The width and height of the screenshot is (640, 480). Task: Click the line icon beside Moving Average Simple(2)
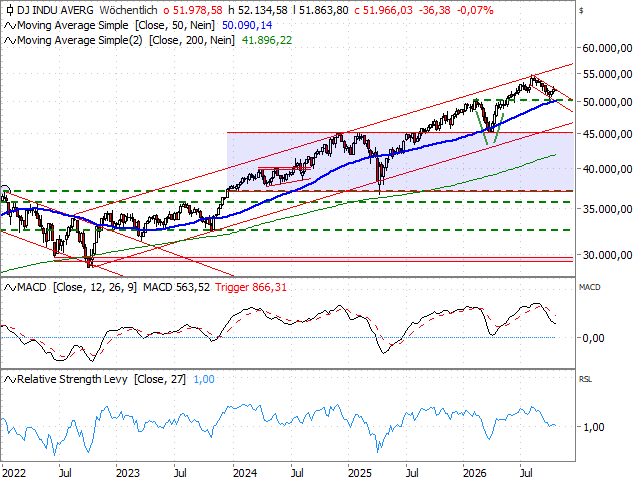10,41
